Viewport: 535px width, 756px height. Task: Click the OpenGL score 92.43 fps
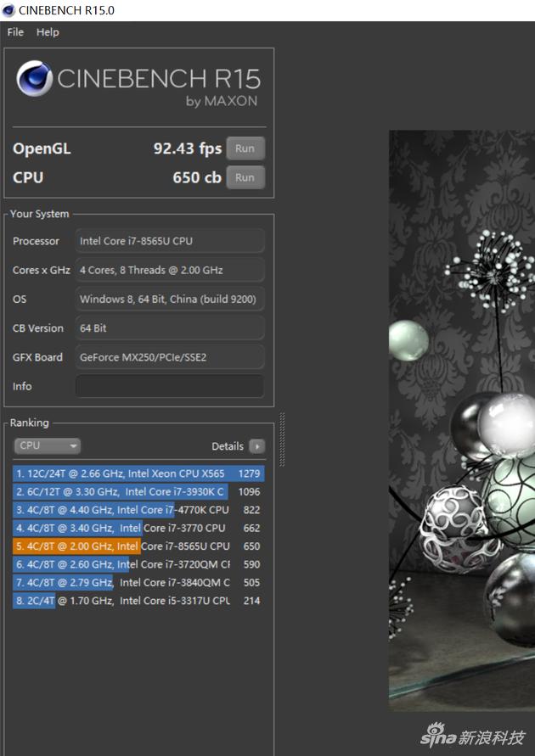(x=188, y=148)
